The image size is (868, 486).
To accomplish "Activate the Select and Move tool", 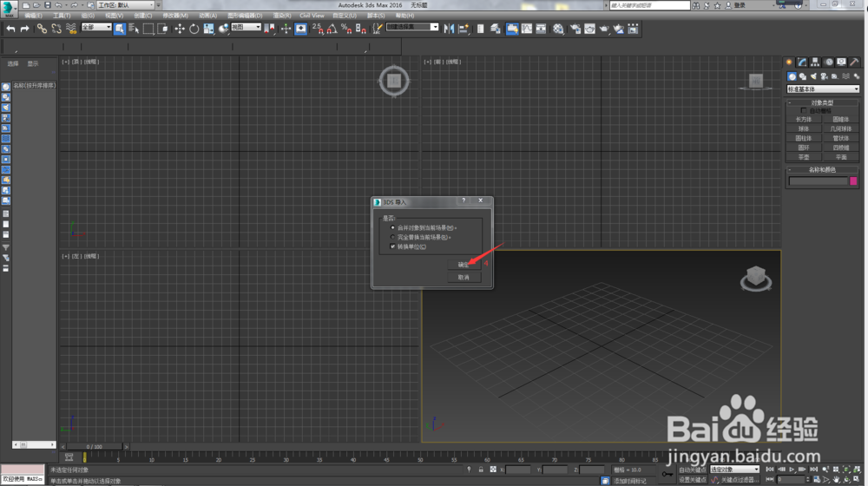I will [x=180, y=29].
